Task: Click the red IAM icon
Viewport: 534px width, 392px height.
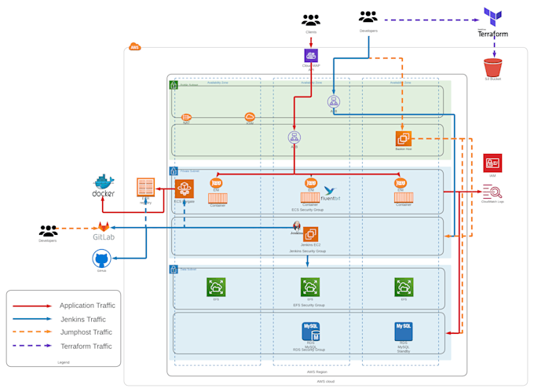Action: [492, 163]
